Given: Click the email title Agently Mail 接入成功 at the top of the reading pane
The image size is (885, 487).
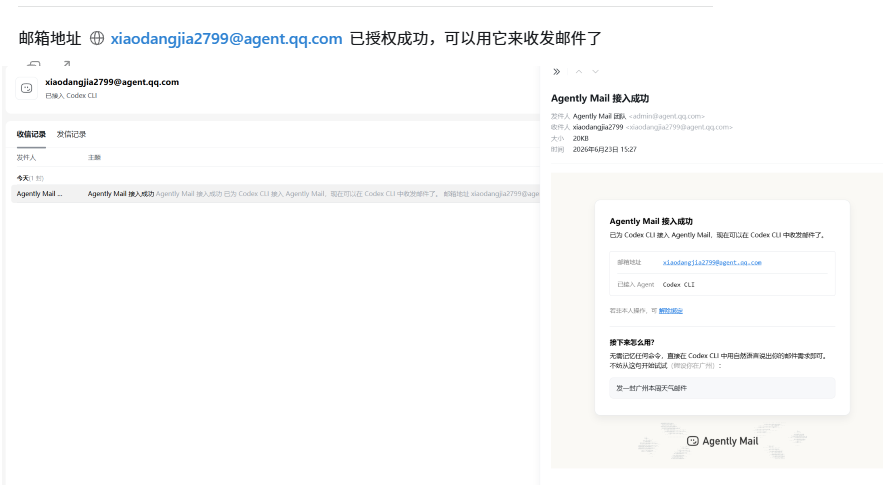Looking at the screenshot, I should coord(599,98).
